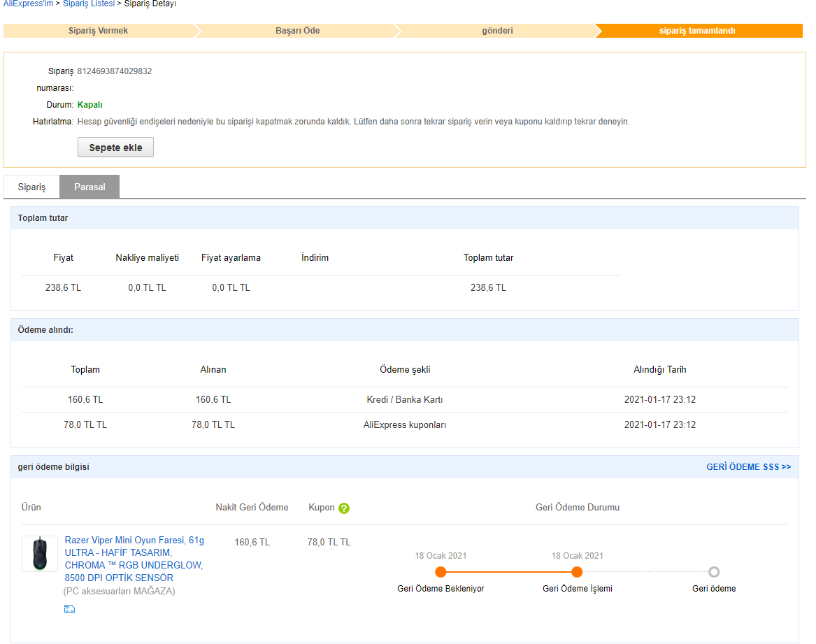The image size is (816, 644).
Task: Select order number 8124693874029832
Action: (115, 71)
